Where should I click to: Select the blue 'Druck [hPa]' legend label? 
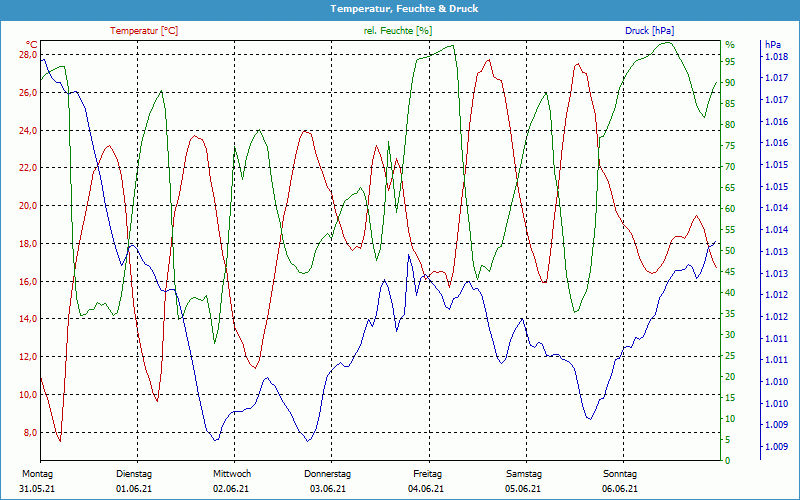649,31
